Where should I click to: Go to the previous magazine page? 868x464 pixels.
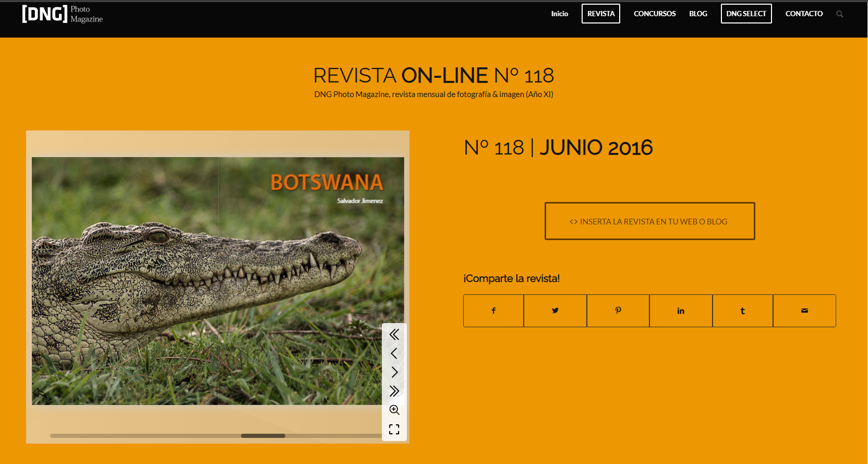(394, 353)
